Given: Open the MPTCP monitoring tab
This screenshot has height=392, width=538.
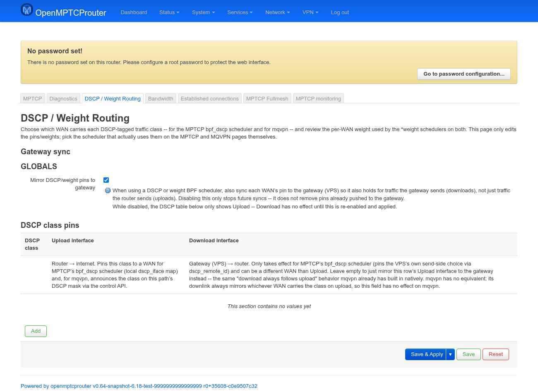Looking at the screenshot, I should [318, 98].
